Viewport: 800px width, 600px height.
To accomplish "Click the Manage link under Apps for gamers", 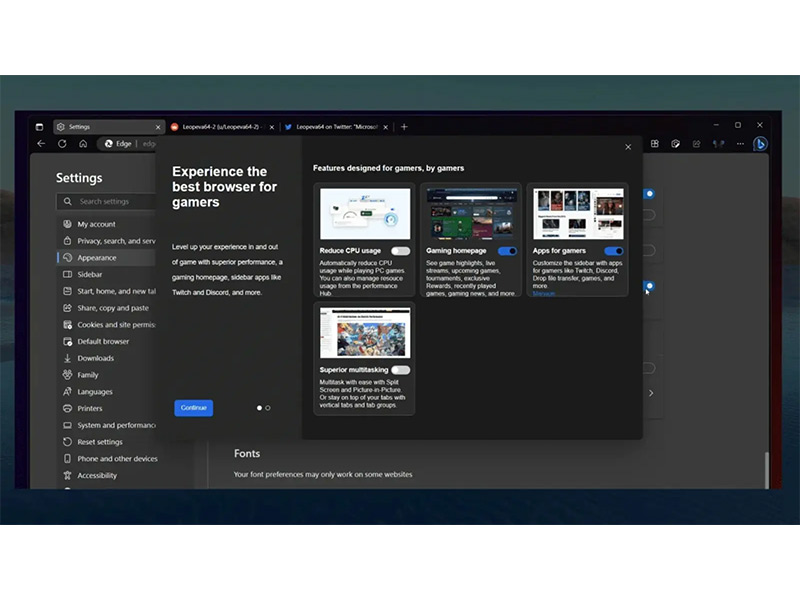I will pos(543,293).
